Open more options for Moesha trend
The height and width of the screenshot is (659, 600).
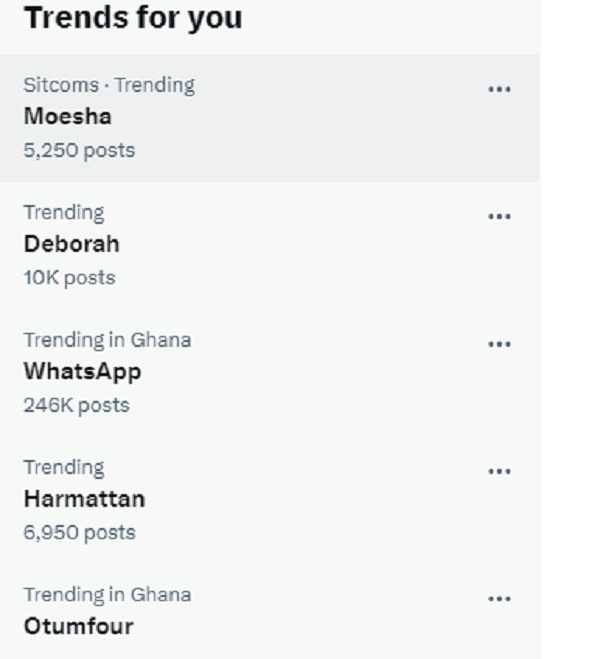[499, 89]
